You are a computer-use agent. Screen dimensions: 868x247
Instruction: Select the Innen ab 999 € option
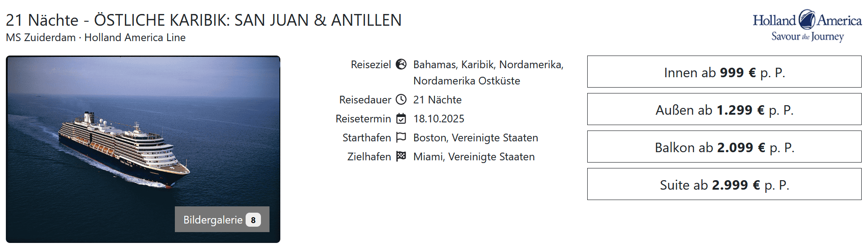coord(724,72)
